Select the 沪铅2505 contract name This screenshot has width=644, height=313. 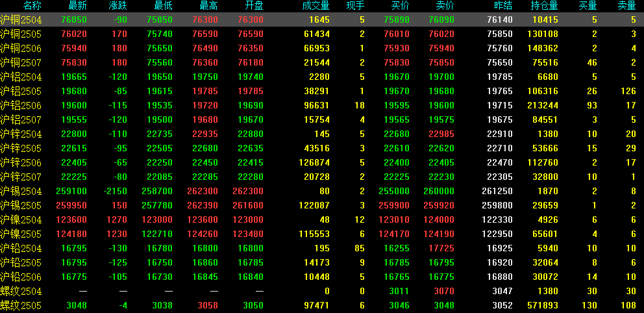tap(21, 263)
